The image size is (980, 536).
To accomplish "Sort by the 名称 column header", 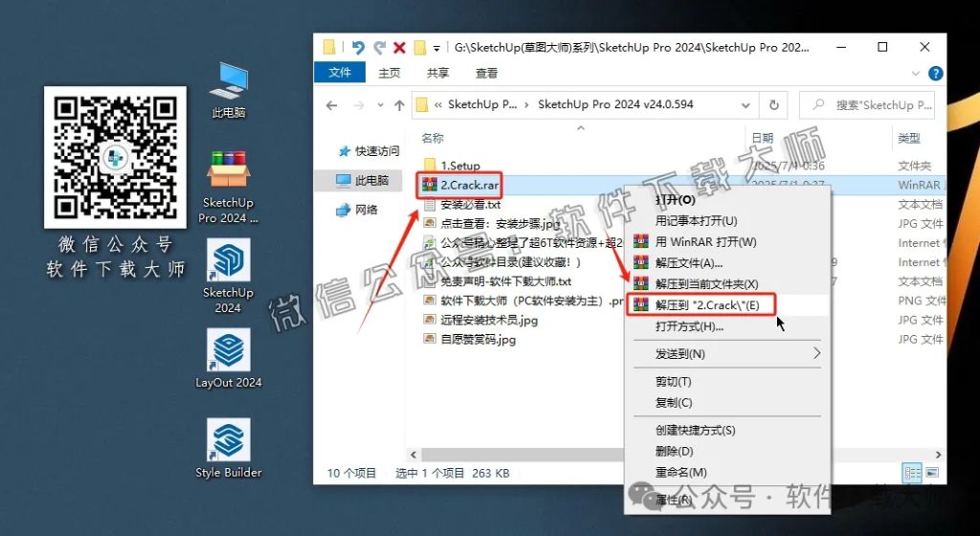I will [x=433, y=138].
